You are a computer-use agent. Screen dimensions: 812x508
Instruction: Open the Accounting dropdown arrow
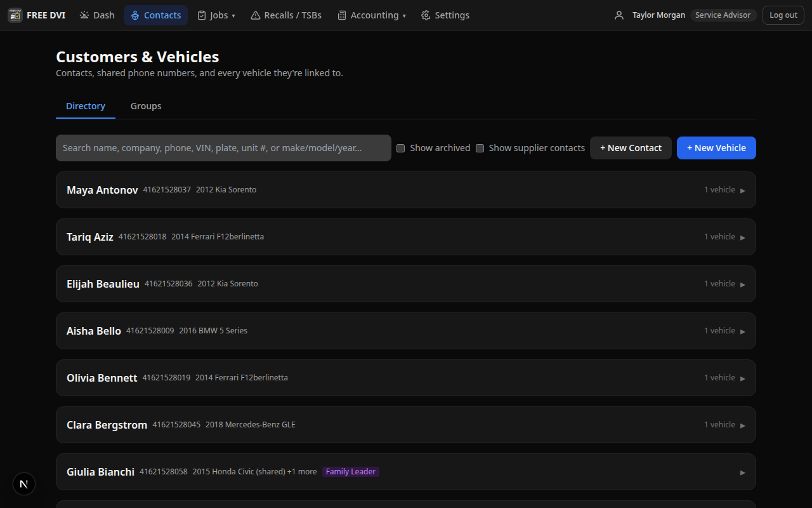tap(404, 16)
